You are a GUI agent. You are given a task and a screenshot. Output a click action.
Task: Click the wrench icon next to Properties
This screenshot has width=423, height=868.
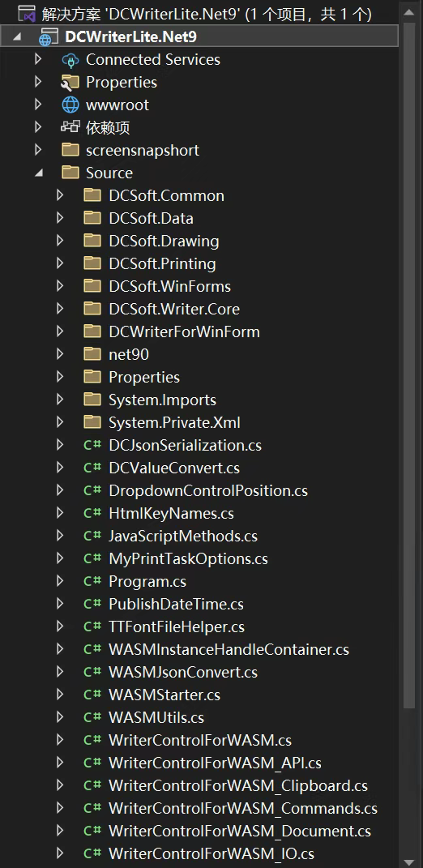tap(70, 83)
